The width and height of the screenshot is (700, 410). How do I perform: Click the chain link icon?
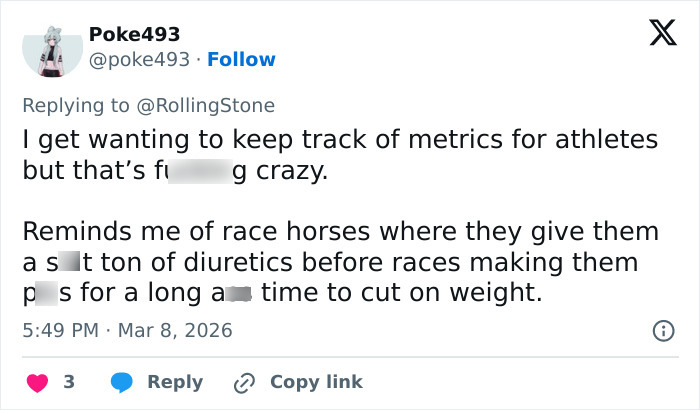pos(243,382)
